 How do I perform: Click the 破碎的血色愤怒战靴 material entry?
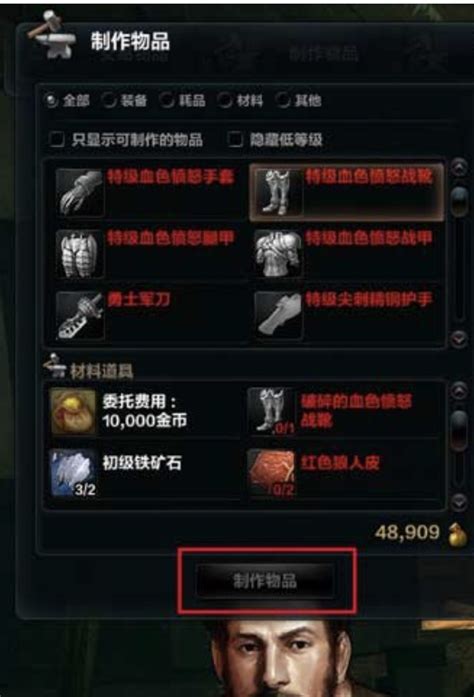point(344,411)
